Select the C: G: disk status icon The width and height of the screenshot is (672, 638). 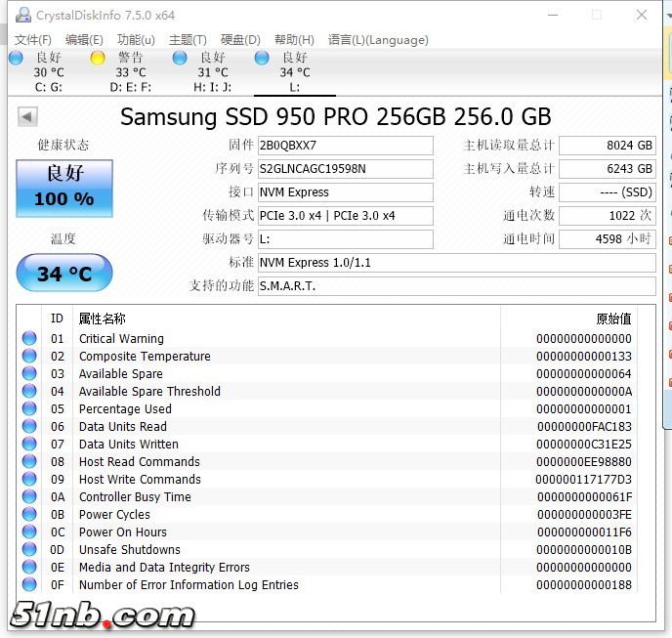pos(16,59)
